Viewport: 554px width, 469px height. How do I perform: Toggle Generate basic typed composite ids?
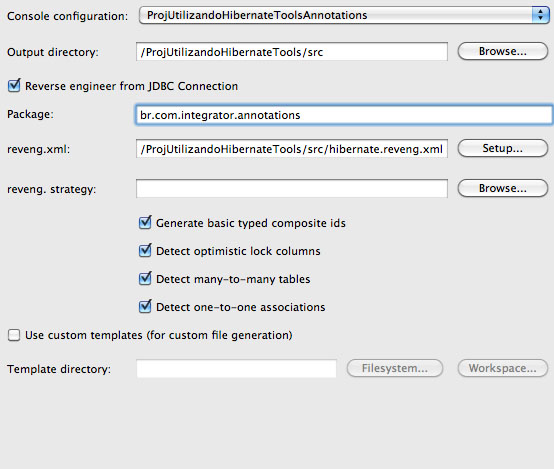(x=145, y=223)
